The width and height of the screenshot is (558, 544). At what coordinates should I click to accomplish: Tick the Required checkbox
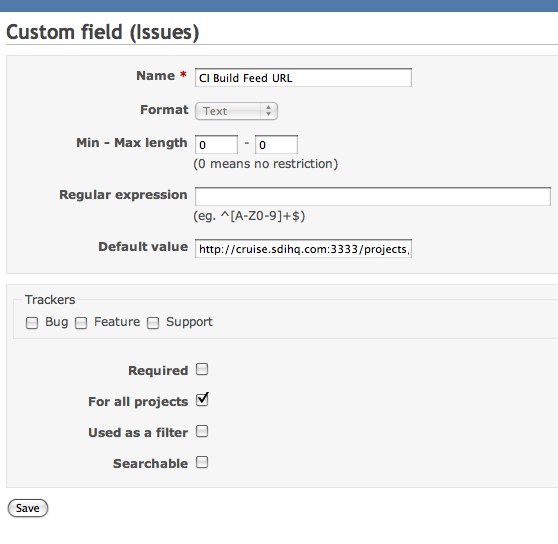[x=202, y=369]
